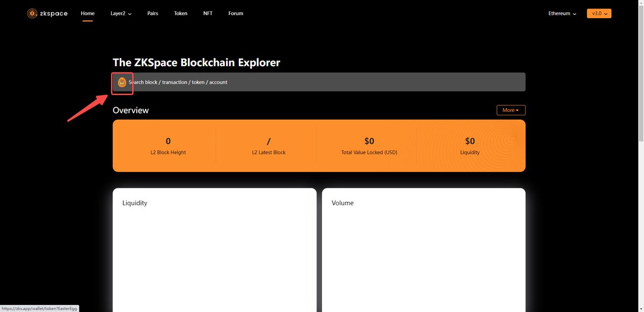The image size is (644, 312).
Task: Click the Liquidity stat in Overview
Action: click(470, 146)
